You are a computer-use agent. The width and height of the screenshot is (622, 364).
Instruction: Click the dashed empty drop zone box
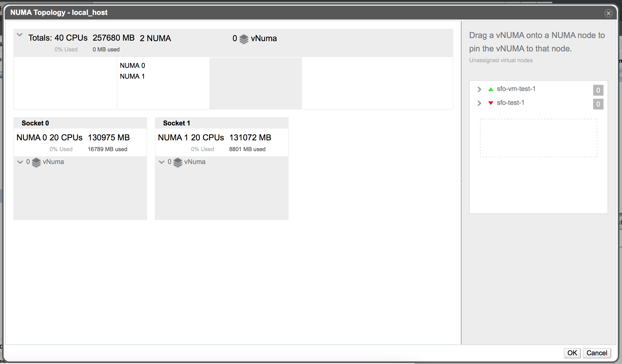(538, 138)
